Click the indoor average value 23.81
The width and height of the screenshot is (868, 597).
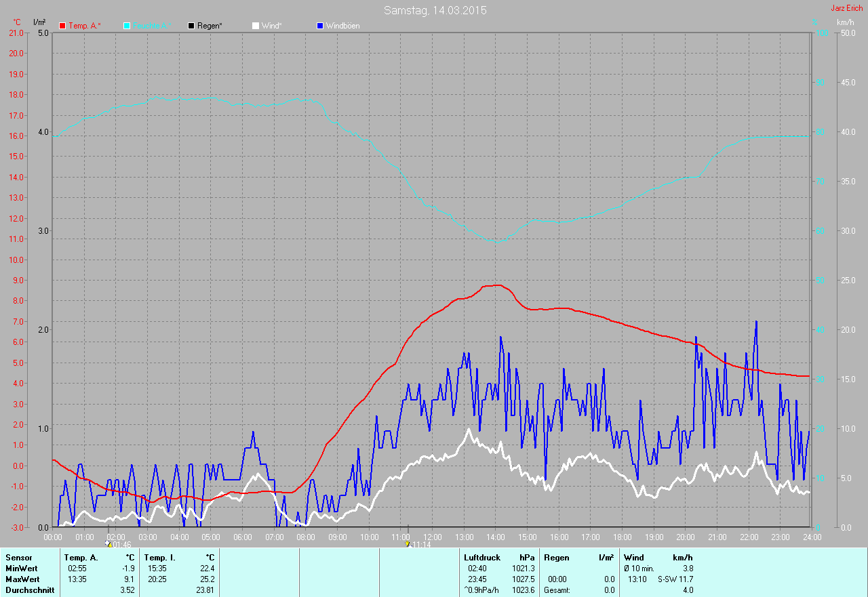(205, 590)
